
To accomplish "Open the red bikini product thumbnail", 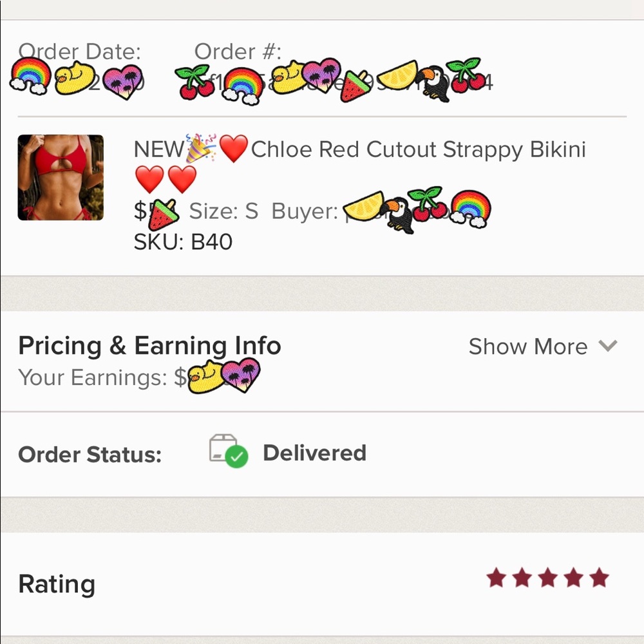I will (x=61, y=178).
